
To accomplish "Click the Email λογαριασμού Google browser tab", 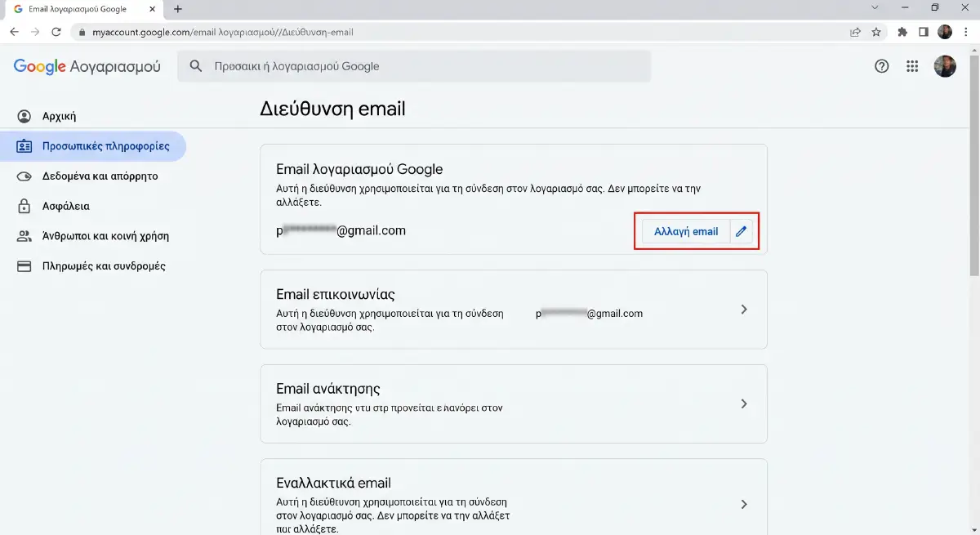I will [85, 9].
